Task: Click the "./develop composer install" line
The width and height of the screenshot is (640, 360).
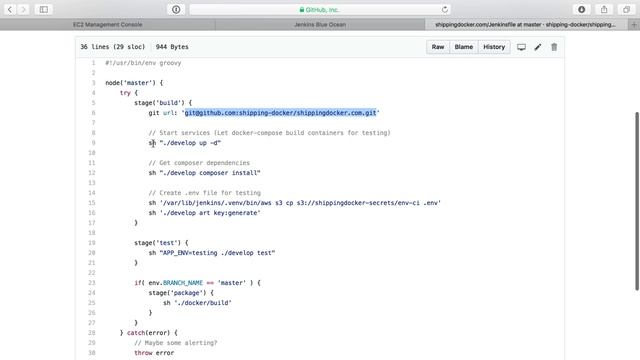Action: 204,173
